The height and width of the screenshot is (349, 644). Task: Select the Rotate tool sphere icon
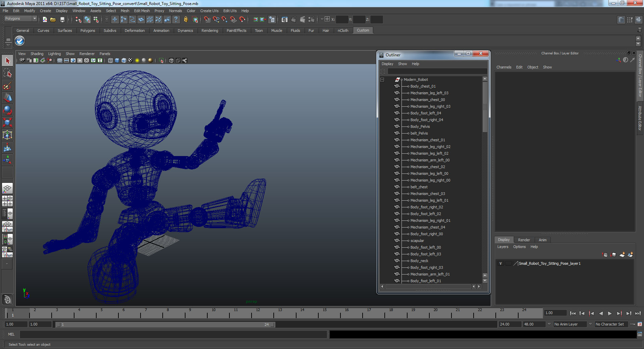coord(7,110)
